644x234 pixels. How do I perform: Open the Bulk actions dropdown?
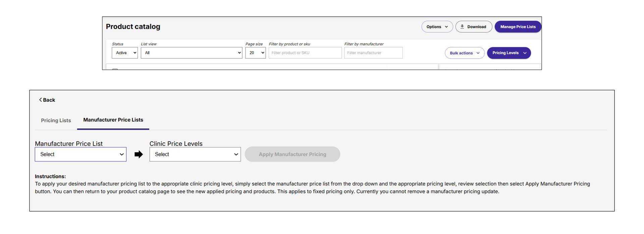tap(465, 53)
